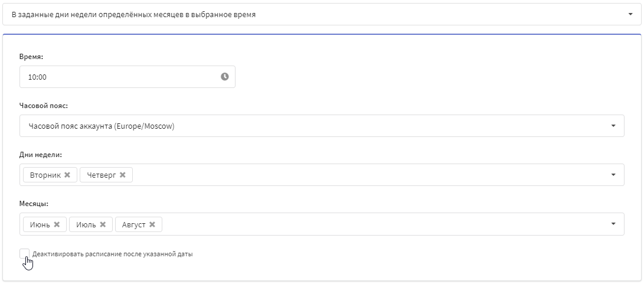This screenshot has width=644, height=284.
Task: Enable deactivate schedule after date checkbox
Action: click(x=24, y=253)
